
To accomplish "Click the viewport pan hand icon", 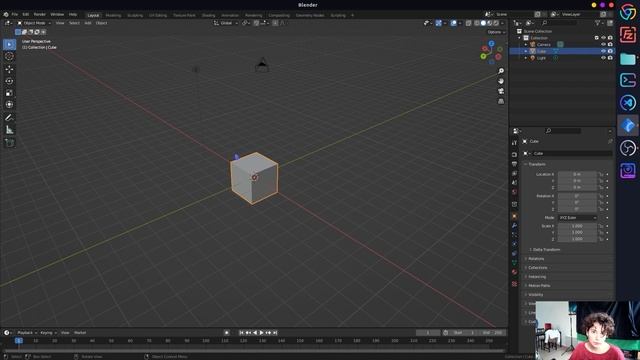I will tap(501, 81).
